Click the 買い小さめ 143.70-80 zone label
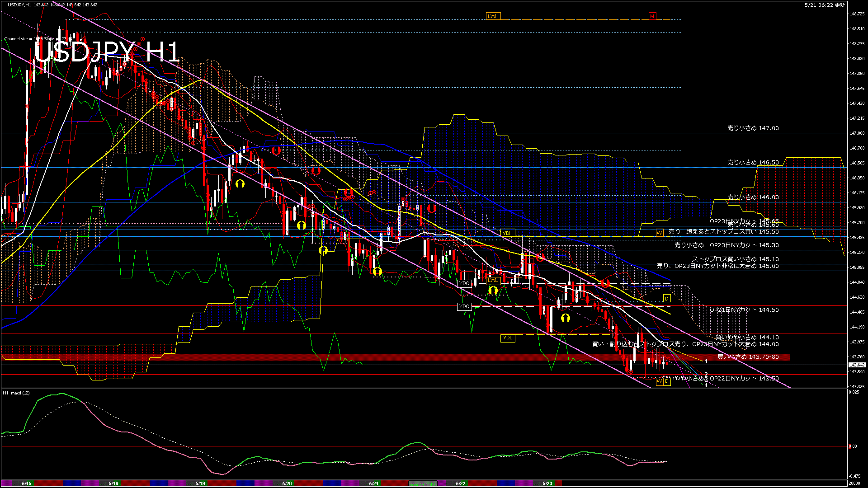Viewport: 868px width, 488px height. [748, 357]
